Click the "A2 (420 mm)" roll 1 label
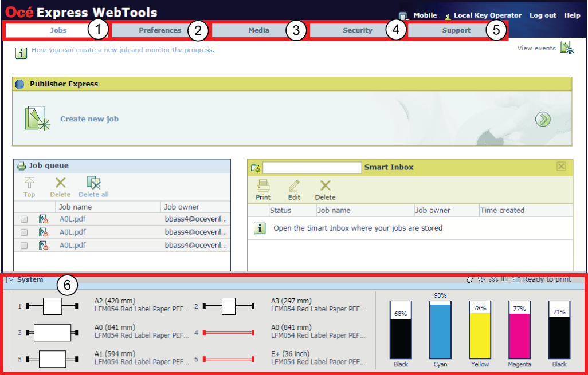 pos(115,301)
